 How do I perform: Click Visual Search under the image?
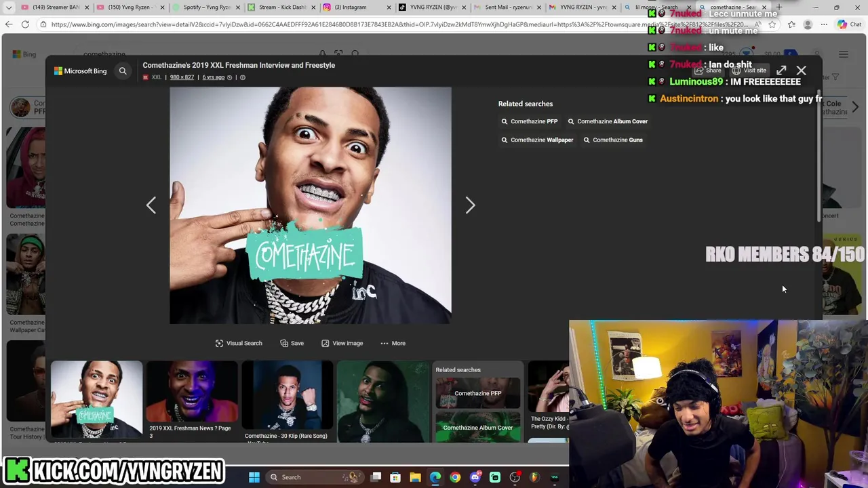tap(239, 343)
